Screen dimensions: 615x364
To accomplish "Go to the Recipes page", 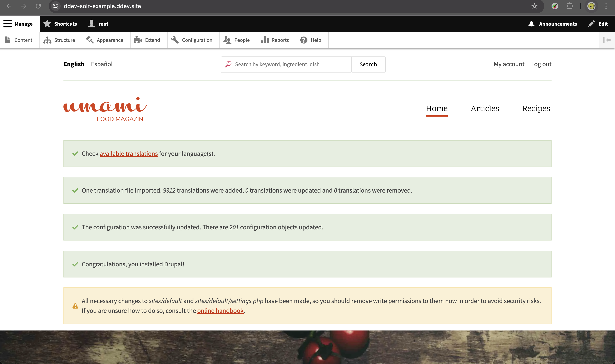I will (536, 108).
